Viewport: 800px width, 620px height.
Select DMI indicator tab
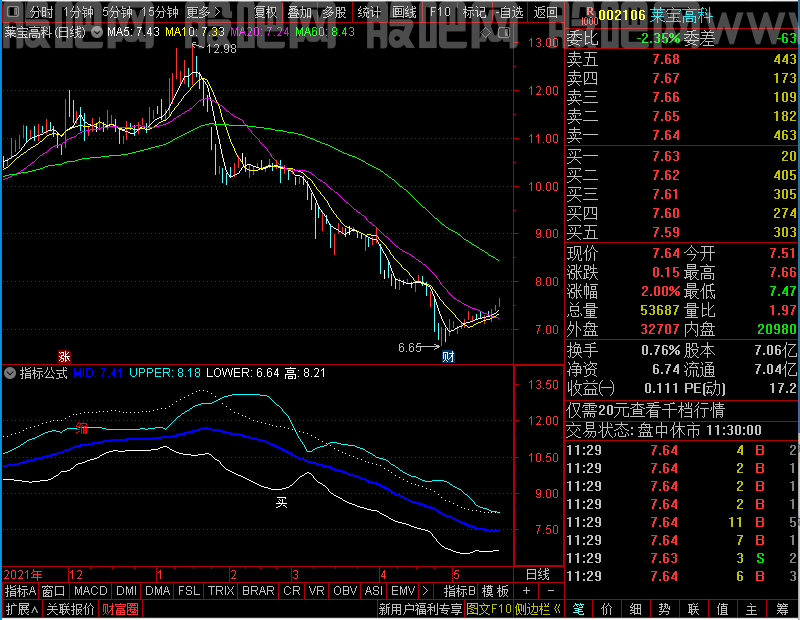pos(127,591)
